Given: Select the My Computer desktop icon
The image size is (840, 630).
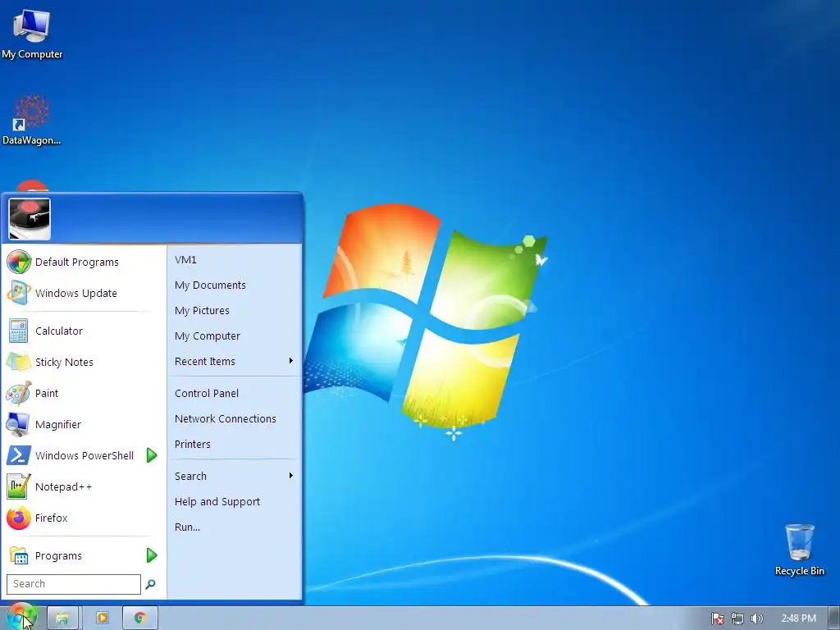Looking at the screenshot, I should point(32,34).
